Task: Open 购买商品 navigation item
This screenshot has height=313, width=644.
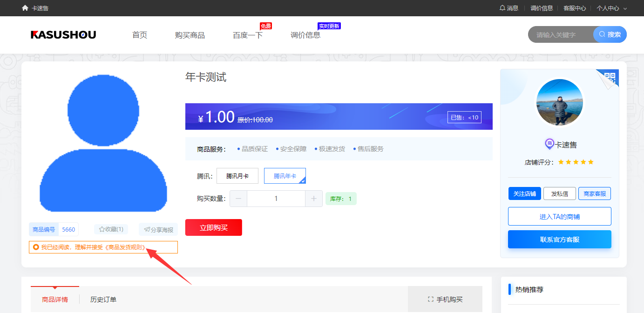Action: coord(190,35)
